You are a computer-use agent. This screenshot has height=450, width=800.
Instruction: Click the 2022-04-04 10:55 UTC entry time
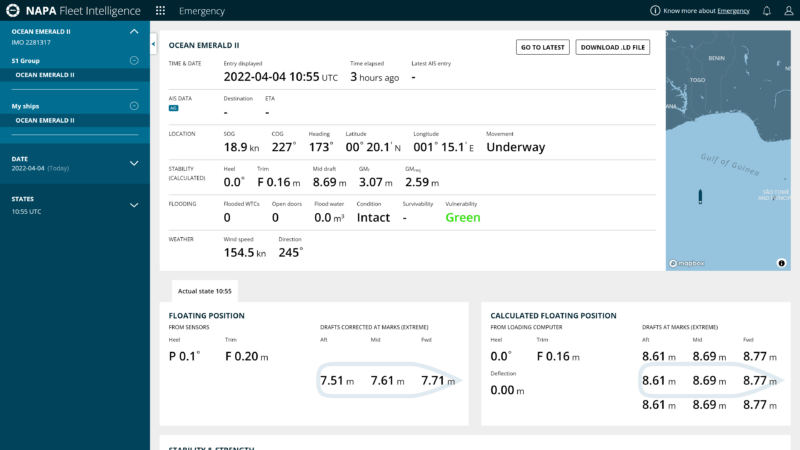[280, 77]
